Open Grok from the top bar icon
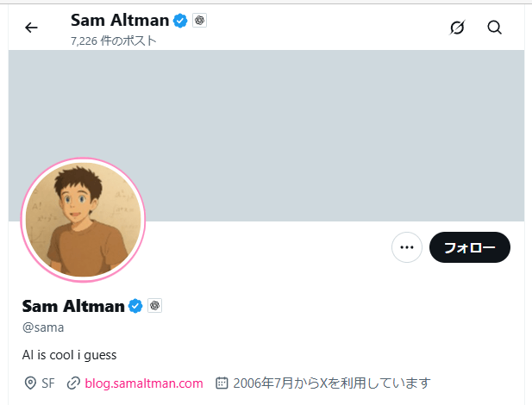The image size is (532, 405). [x=458, y=28]
